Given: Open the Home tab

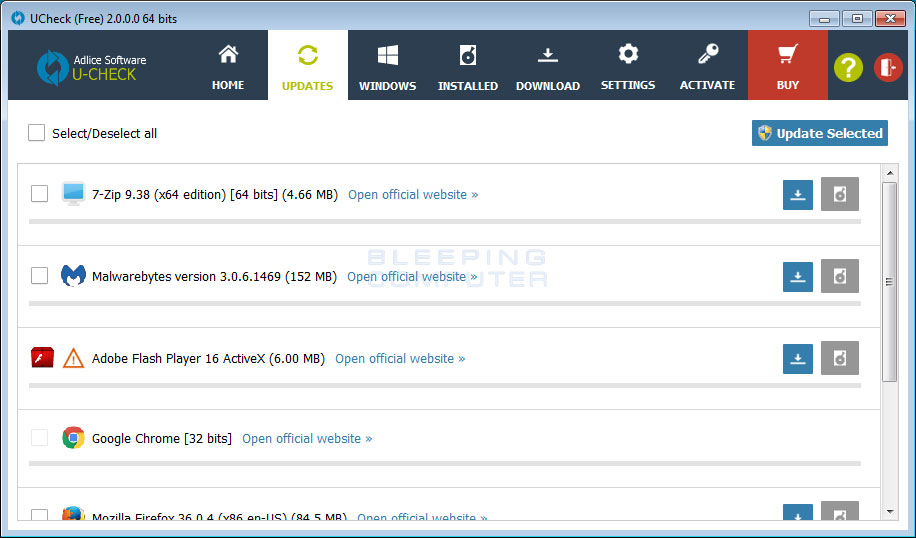Looking at the screenshot, I should (228, 65).
